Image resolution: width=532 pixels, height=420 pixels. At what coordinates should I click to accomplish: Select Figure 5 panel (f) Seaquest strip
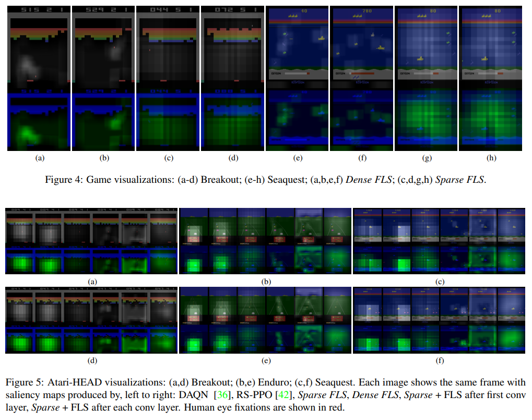439,320
